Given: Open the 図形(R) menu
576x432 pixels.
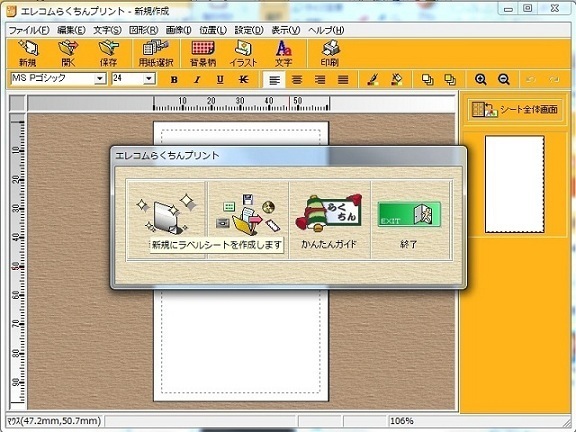Looking at the screenshot, I should [x=144, y=30].
